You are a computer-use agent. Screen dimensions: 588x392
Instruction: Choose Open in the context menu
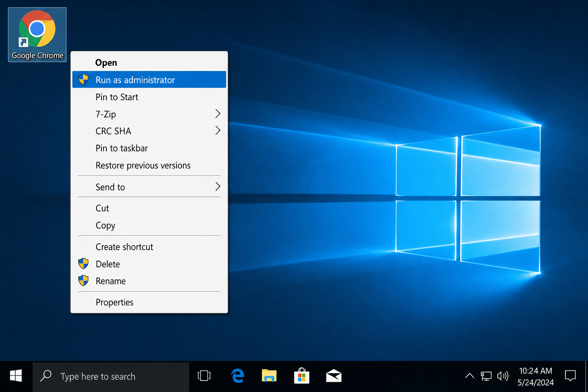pyautogui.click(x=149, y=62)
